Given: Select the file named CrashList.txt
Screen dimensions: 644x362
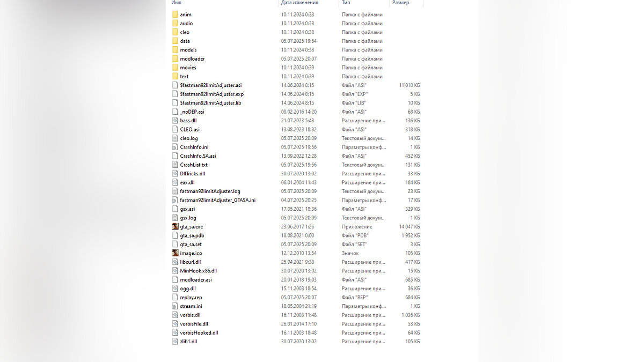Looking at the screenshot, I should (x=194, y=165).
